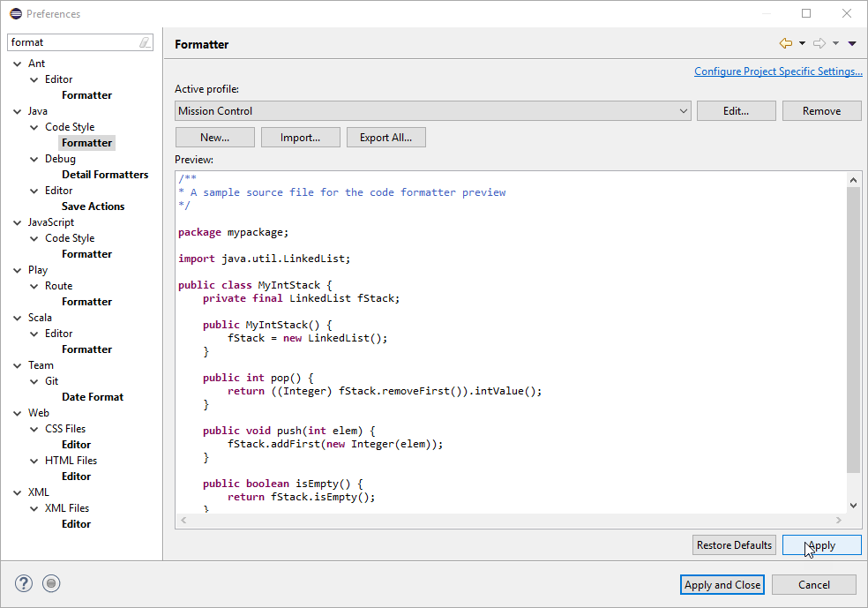
Task: Collapse the Play tree node chevron
Action: [17, 270]
